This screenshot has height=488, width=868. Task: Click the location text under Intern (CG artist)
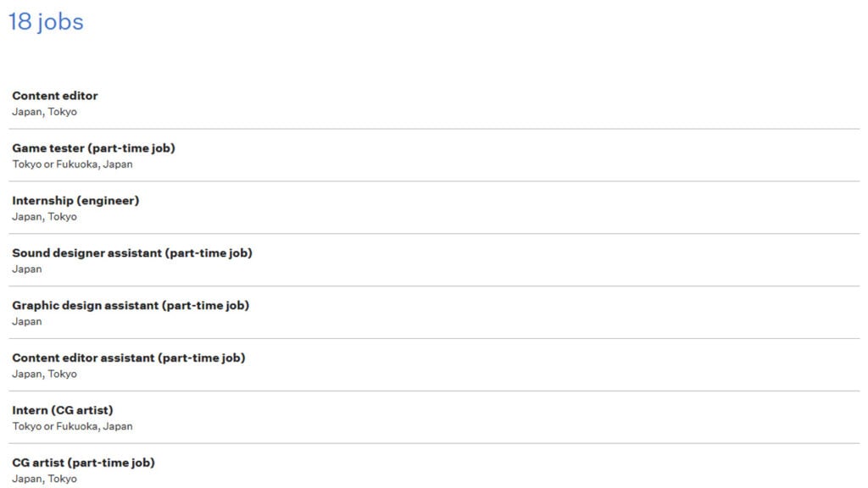pos(72,427)
